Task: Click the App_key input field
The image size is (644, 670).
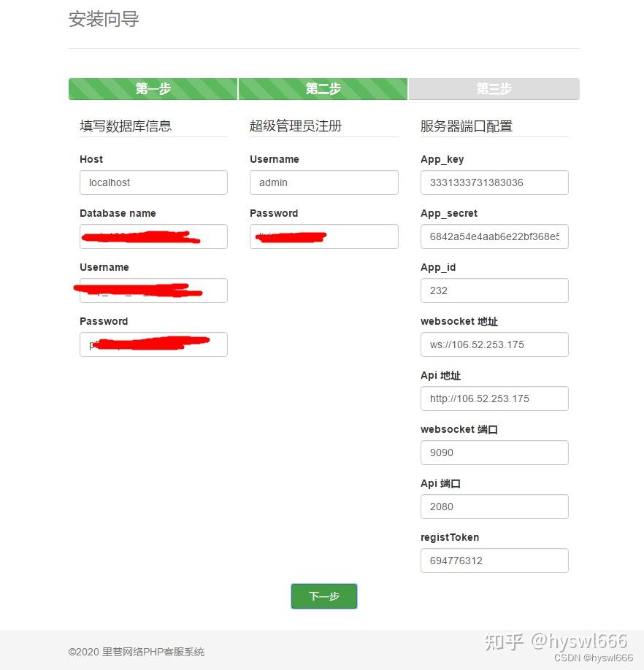Action: click(x=494, y=182)
